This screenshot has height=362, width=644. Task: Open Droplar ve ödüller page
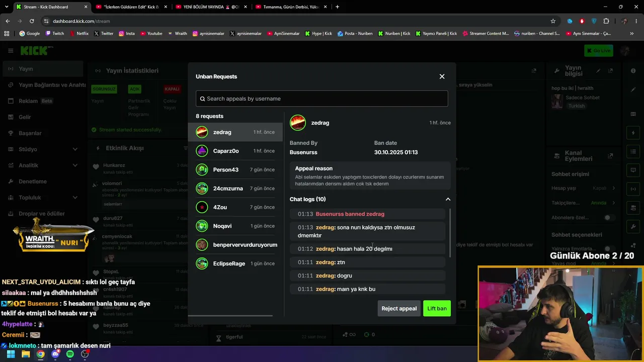42,214
